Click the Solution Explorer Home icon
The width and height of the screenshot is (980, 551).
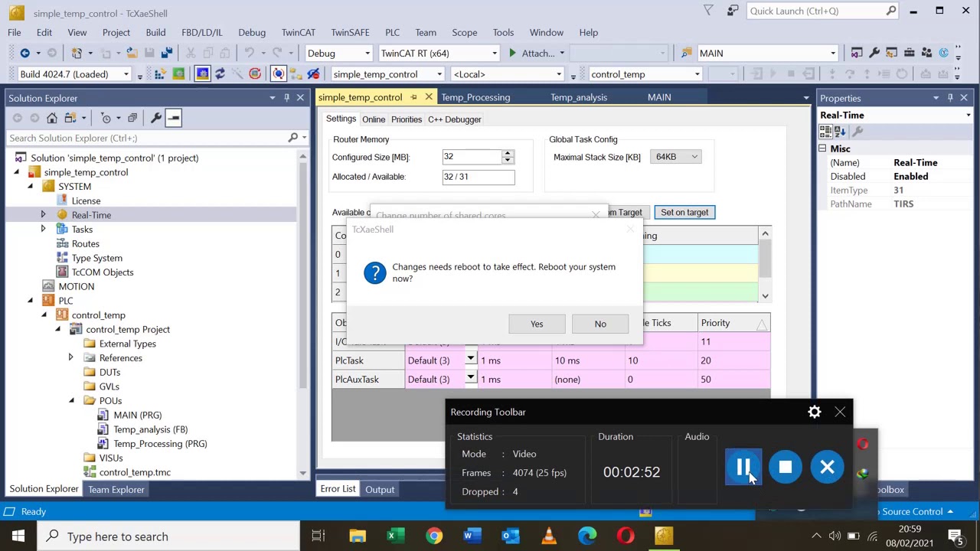pos(52,118)
